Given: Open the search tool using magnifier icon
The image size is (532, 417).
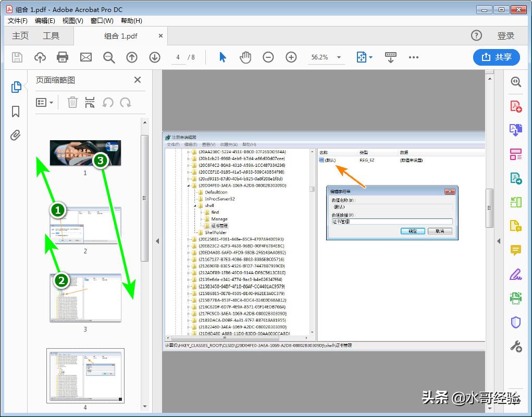Looking at the screenshot, I should [x=109, y=57].
